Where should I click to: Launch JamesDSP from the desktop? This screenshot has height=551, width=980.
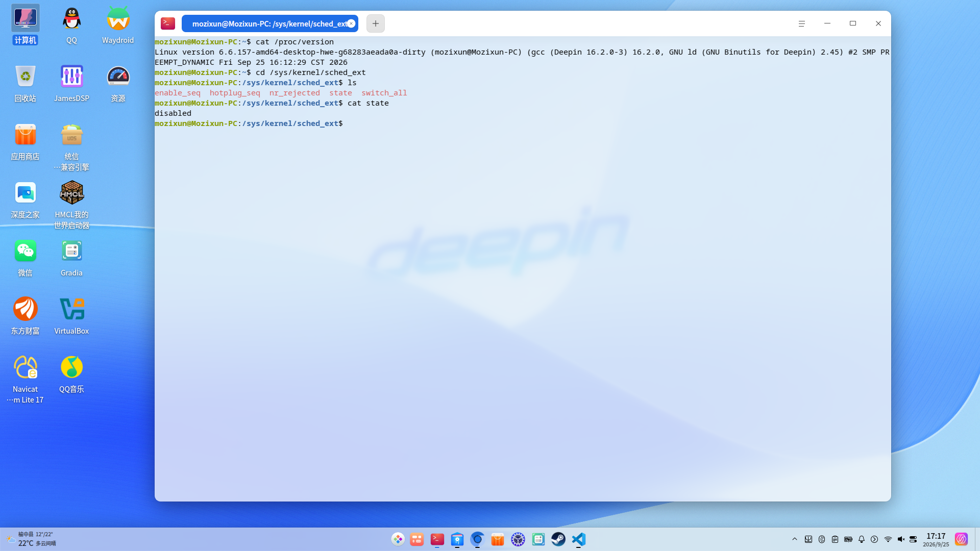[x=71, y=83]
